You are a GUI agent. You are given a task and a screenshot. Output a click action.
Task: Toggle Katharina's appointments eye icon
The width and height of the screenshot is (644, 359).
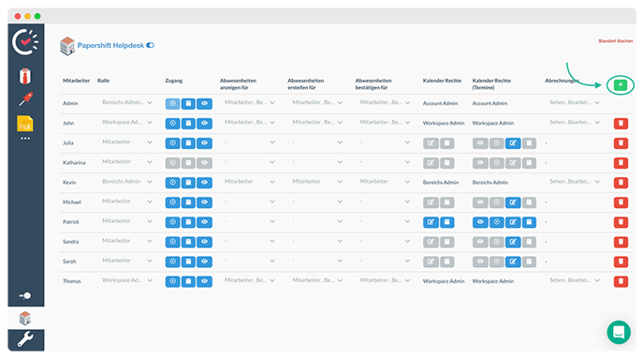coord(480,163)
